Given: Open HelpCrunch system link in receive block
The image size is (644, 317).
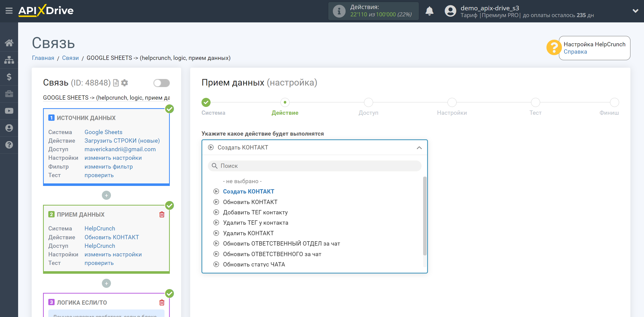Looking at the screenshot, I should [x=100, y=228].
